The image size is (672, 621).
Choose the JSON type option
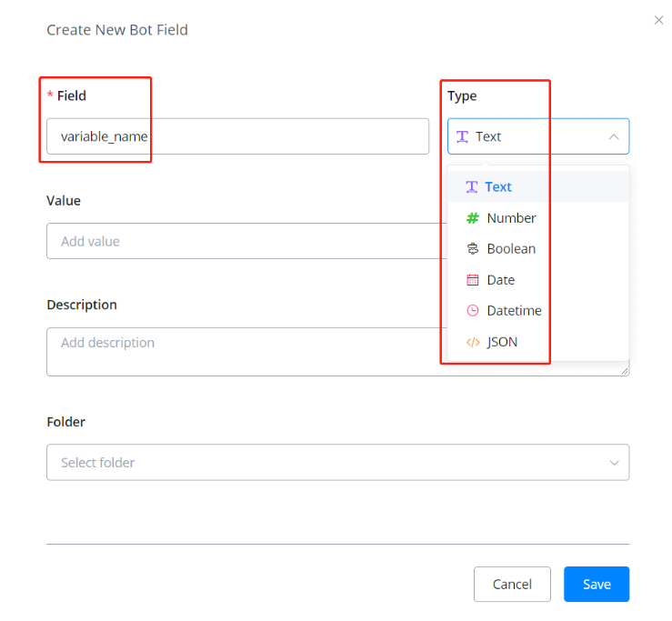[x=502, y=343]
